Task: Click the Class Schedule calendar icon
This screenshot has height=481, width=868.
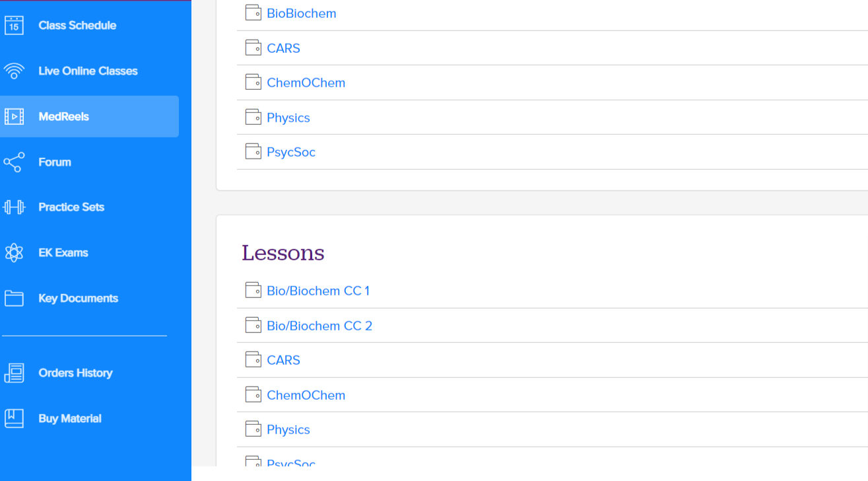Action: pos(14,25)
